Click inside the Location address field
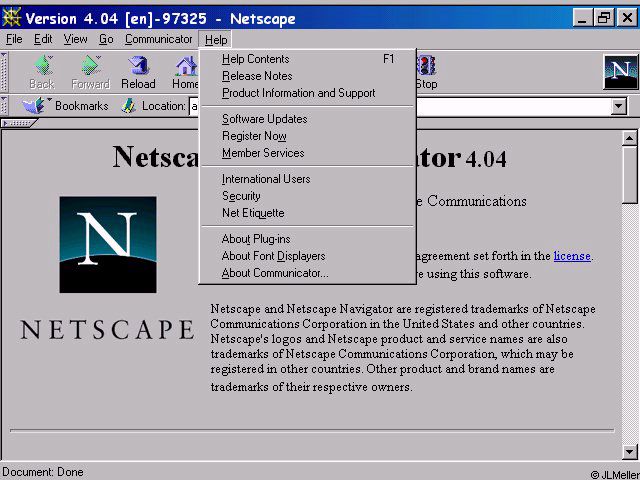 [513, 106]
